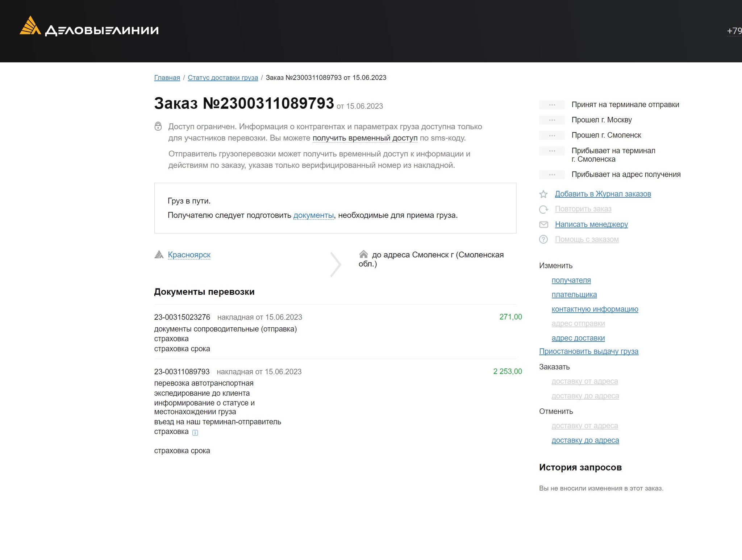Viewport: 742px width, 560px height.
Task: Order доставку до адреса under Заказать
Action: (x=585, y=396)
